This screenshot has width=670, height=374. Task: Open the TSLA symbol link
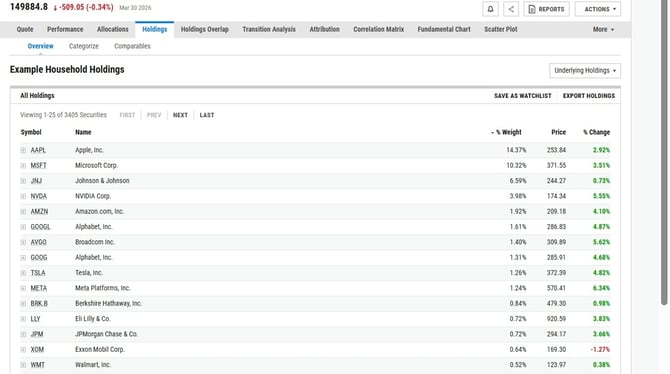[38, 273]
